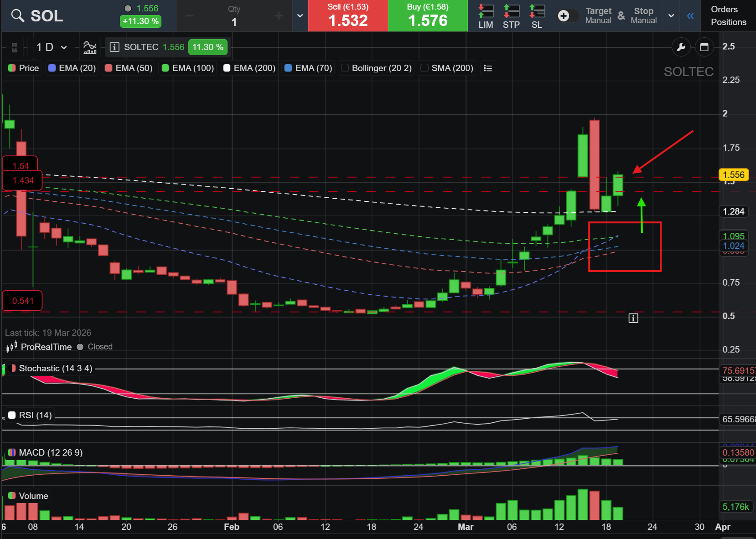
Task: Click the Last tick 19 Mar 2026 text
Action: coord(48,333)
